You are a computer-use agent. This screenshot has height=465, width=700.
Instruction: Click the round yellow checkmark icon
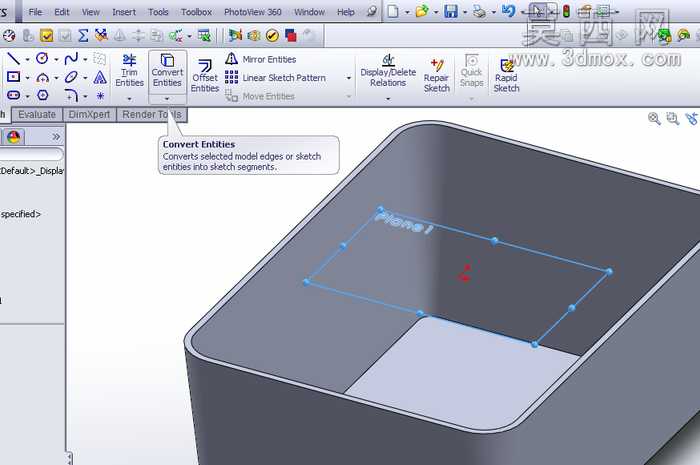272,35
